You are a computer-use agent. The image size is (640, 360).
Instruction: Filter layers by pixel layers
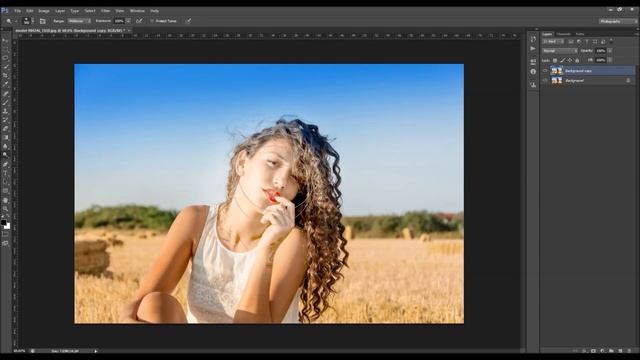pos(571,42)
